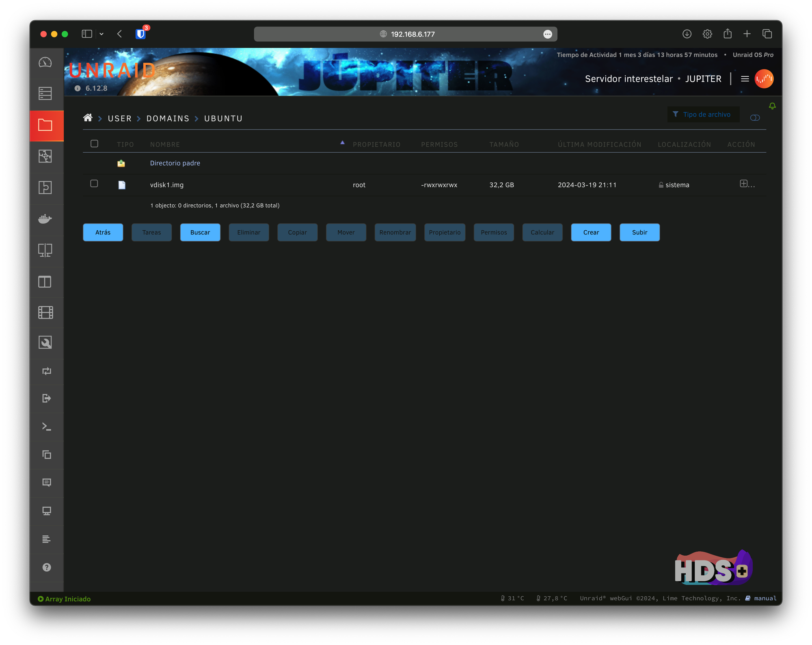Go back with browser back arrow

(x=119, y=34)
